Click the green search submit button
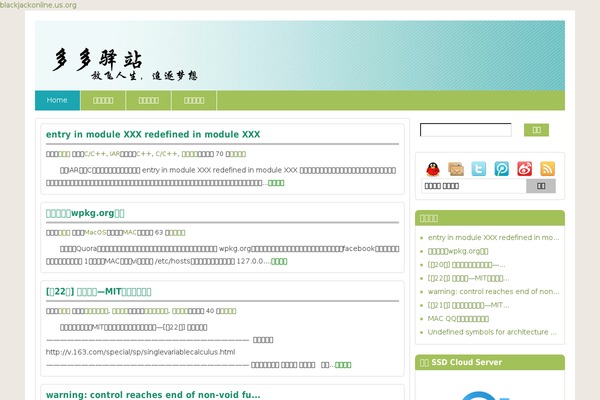The width and height of the screenshot is (600, 400). [536, 130]
